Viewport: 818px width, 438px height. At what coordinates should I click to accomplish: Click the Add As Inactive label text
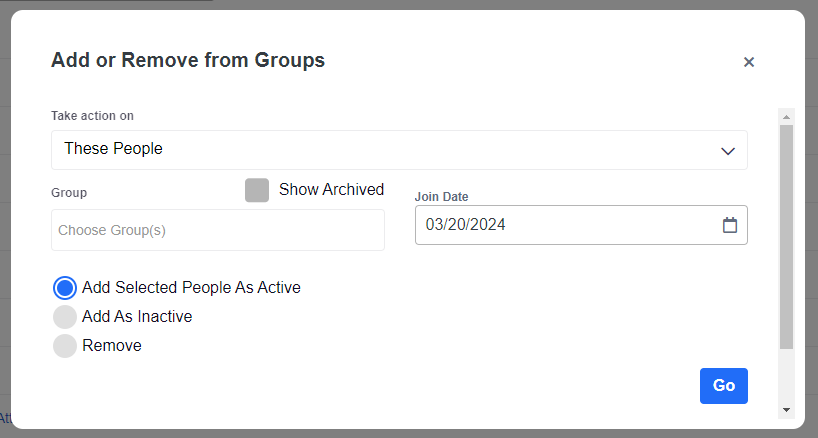pyautogui.click(x=137, y=317)
